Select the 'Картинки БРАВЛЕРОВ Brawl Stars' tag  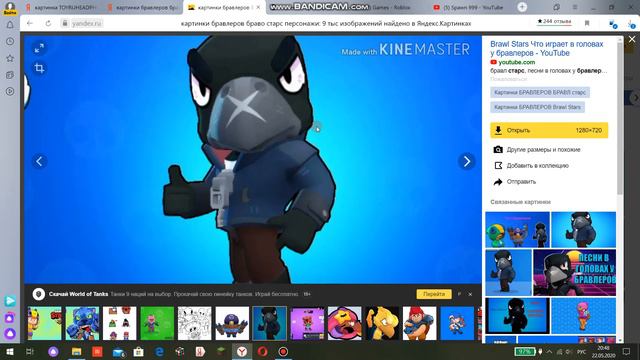click(537, 107)
